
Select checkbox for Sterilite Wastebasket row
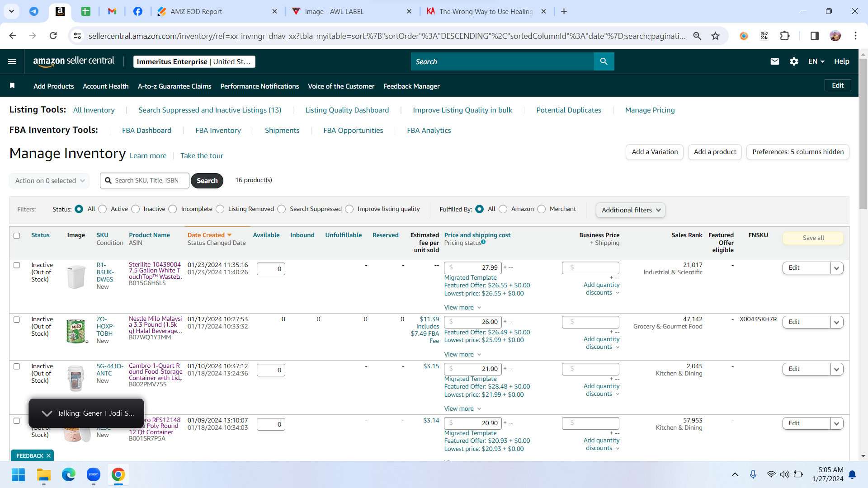click(17, 265)
